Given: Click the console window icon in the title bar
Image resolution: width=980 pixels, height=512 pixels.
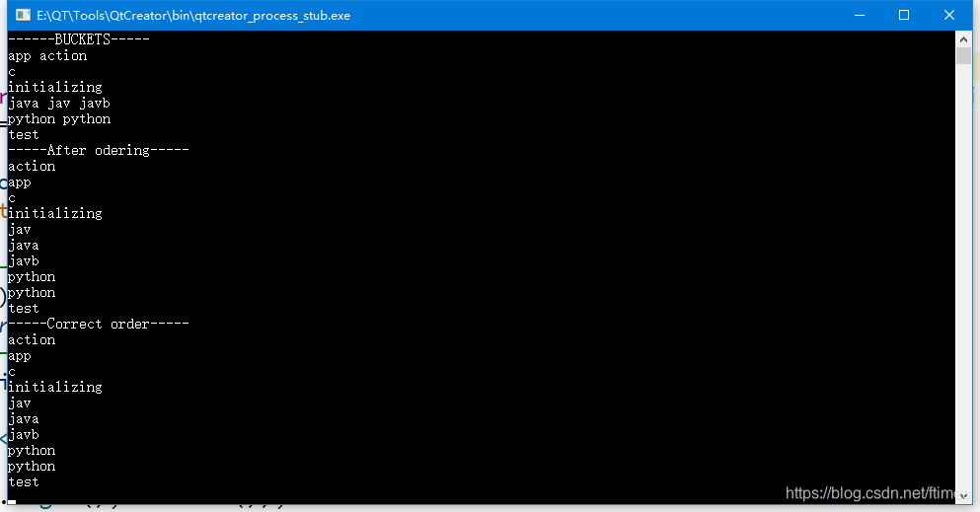Looking at the screenshot, I should [23, 15].
